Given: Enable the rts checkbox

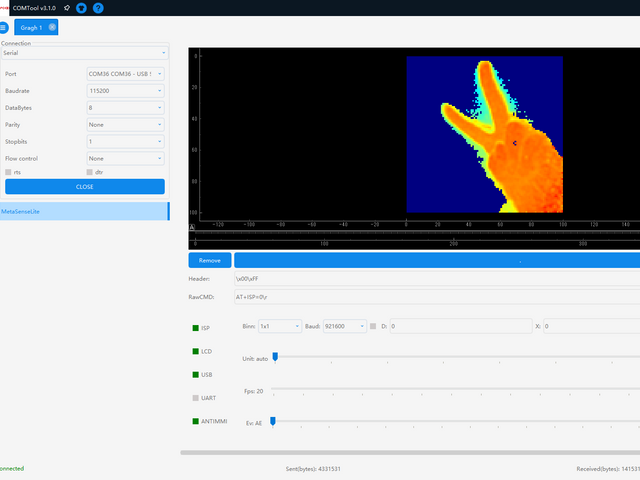Looking at the screenshot, I should tap(9, 172).
